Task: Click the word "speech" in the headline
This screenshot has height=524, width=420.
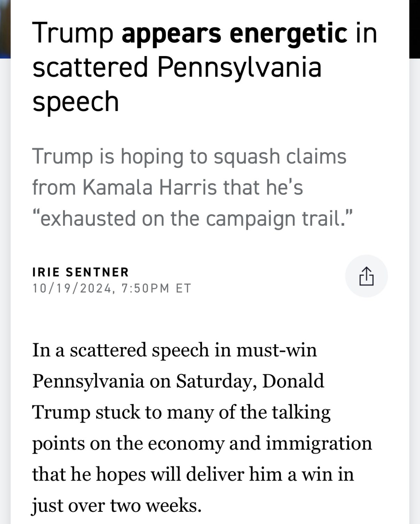Action: coord(75,100)
